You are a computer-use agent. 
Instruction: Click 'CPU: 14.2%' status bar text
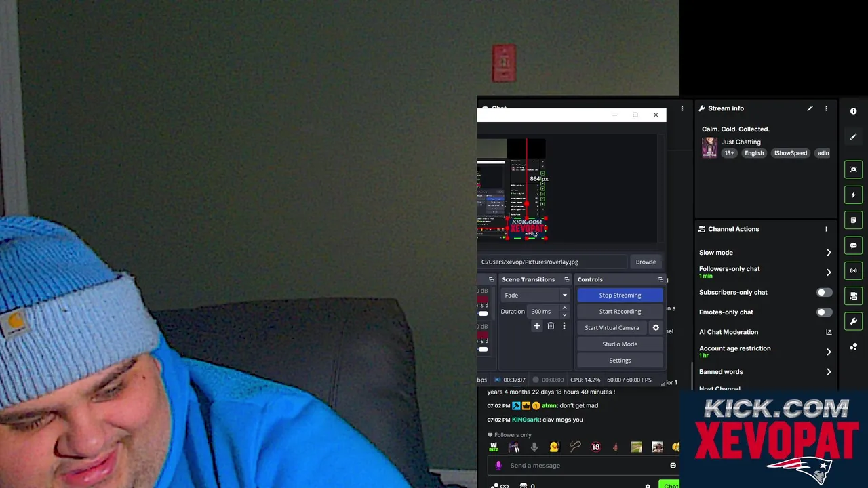pos(585,380)
